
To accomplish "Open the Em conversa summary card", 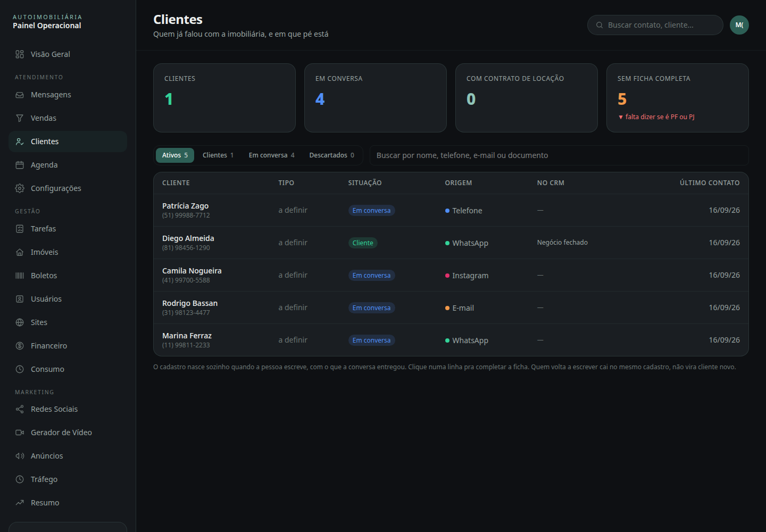I will point(376,98).
